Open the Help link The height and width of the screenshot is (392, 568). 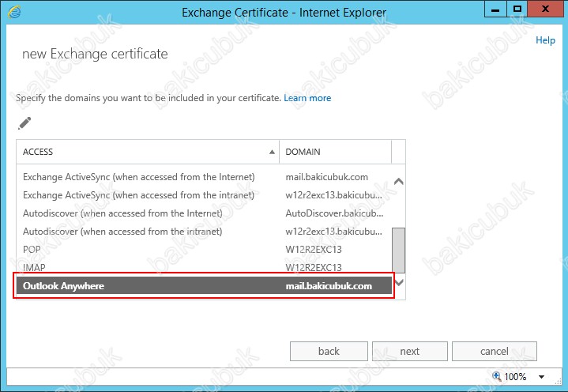click(545, 40)
